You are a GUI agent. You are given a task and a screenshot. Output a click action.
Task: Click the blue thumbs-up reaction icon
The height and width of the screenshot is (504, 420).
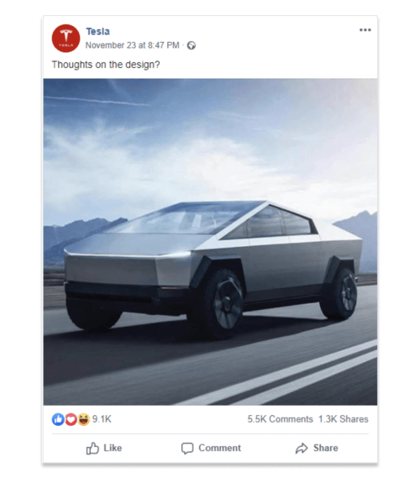(58, 419)
